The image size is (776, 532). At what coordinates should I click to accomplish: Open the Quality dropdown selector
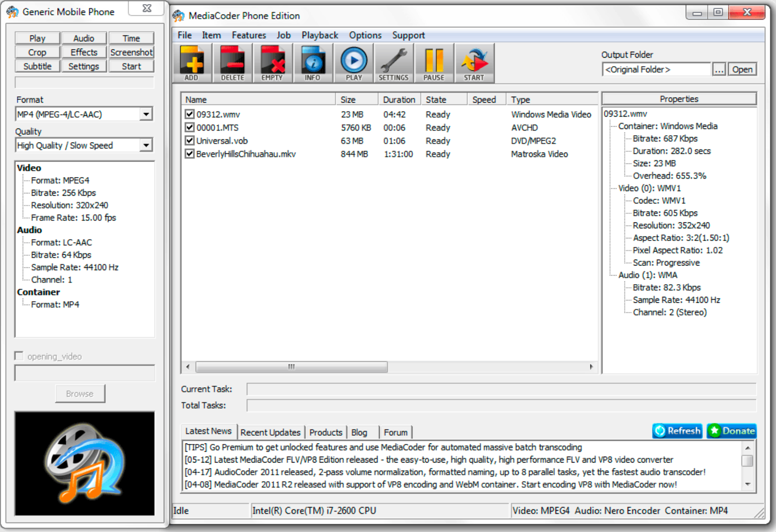tap(146, 145)
